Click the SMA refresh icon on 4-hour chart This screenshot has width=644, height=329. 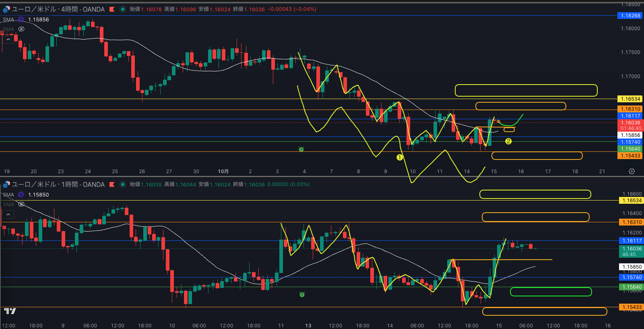[21, 19]
